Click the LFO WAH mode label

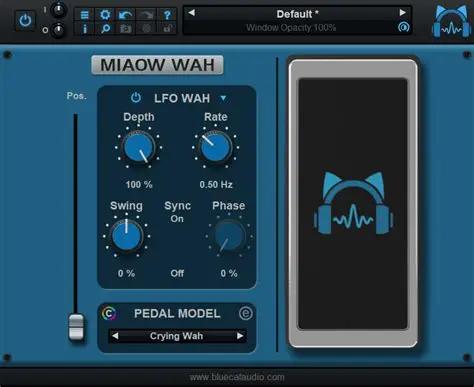(x=182, y=98)
